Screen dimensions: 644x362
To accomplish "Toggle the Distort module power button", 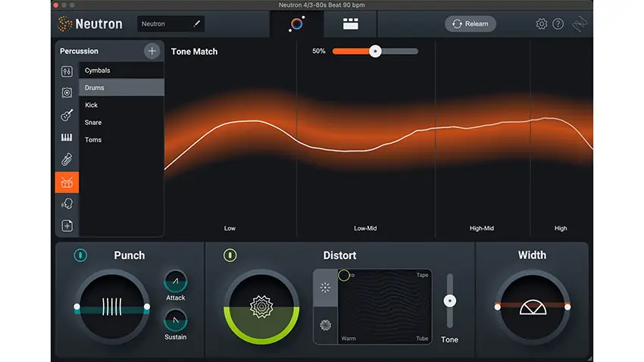I will (230, 255).
